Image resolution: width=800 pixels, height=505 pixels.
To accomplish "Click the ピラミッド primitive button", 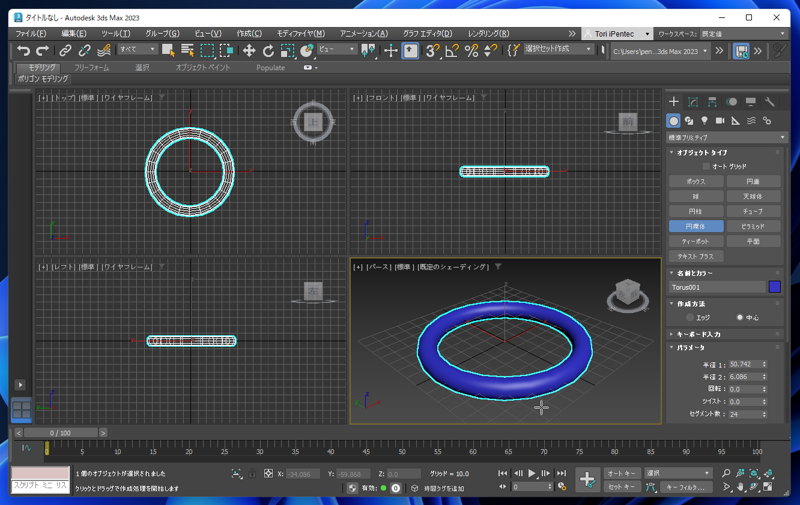I will click(x=753, y=226).
